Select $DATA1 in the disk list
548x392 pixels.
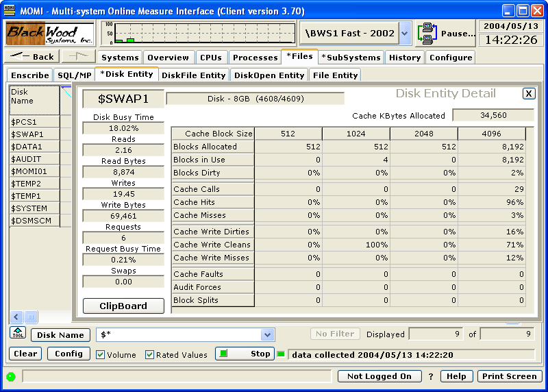(x=27, y=147)
